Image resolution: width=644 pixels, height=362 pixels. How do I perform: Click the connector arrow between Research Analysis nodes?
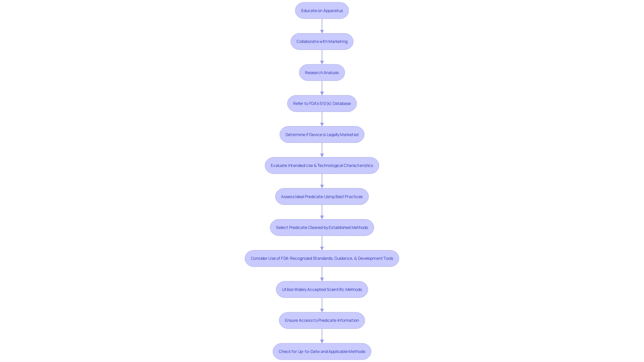coord(322,87)
